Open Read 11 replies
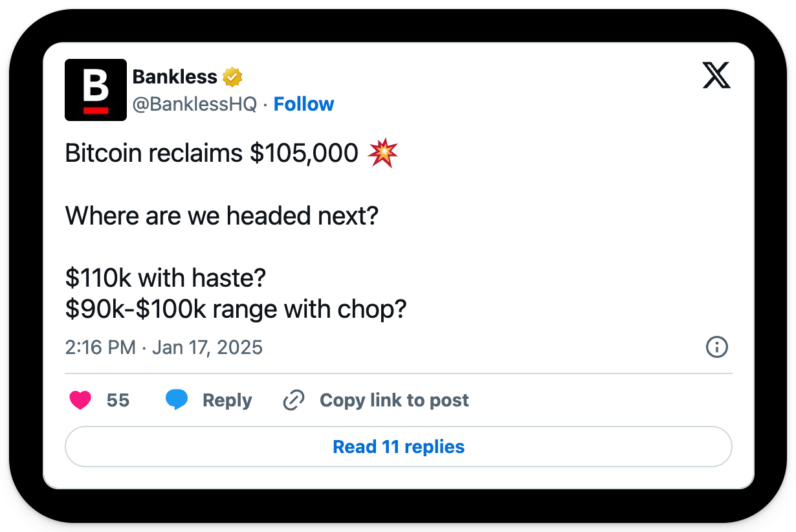This screenshot has height=532, width=796. click(398, 447)
